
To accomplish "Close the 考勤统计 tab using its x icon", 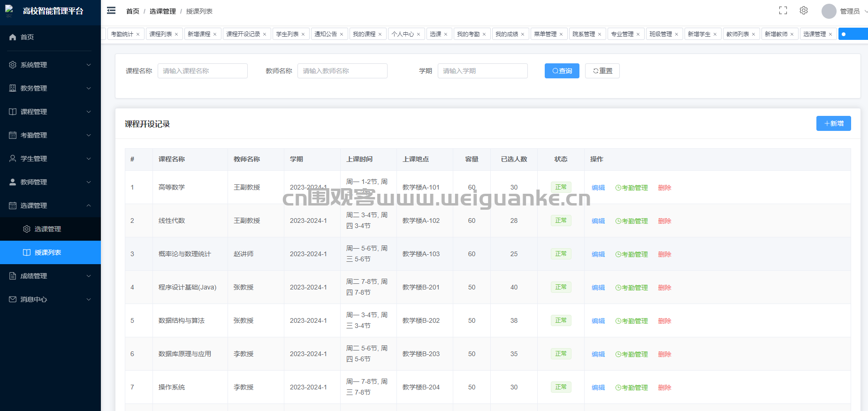I will click(138, 34).
